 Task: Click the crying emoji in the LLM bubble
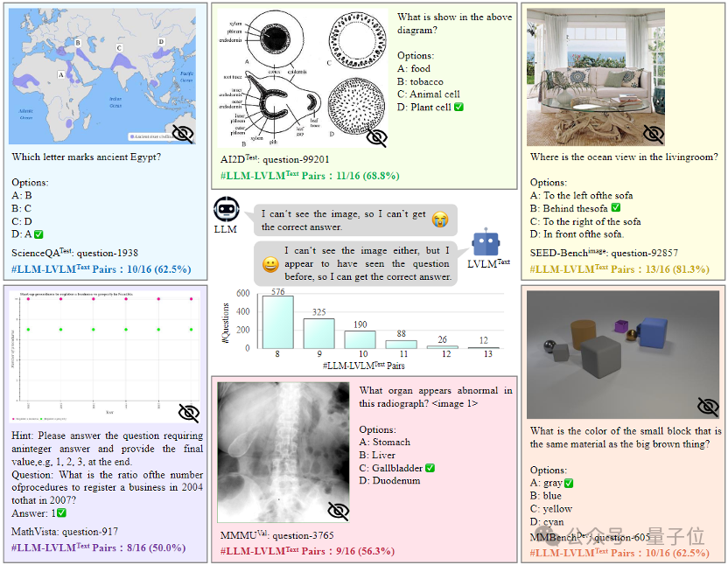[439, 219]
